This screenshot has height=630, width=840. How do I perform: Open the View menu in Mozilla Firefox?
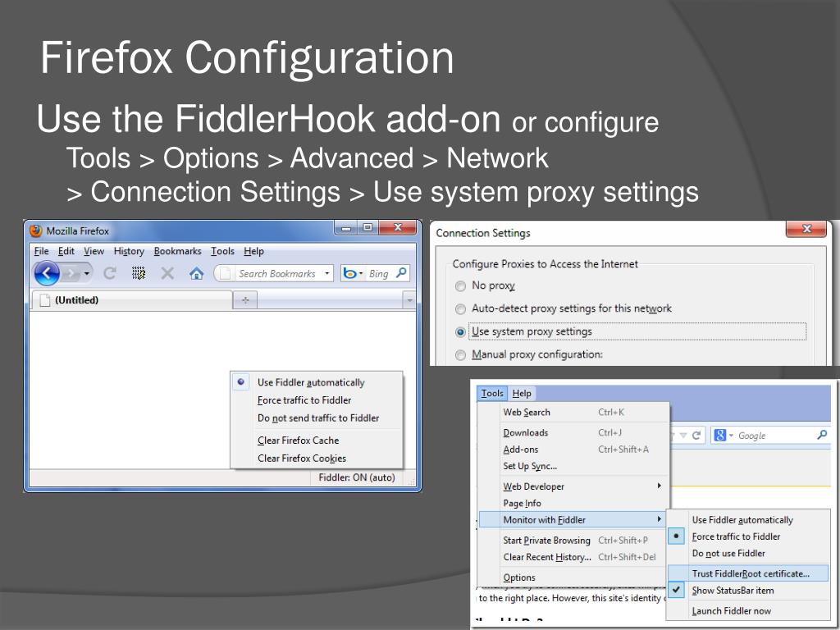[x=94, y=251]
